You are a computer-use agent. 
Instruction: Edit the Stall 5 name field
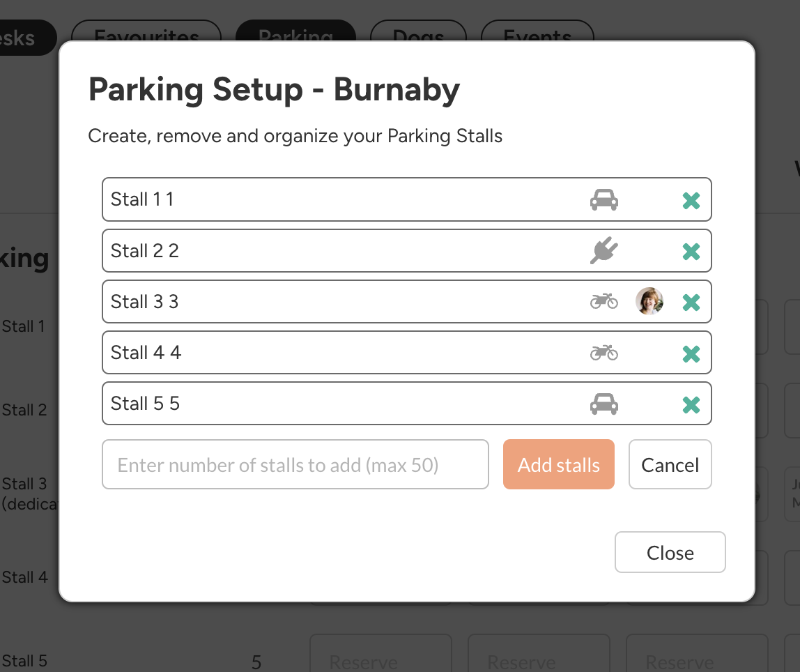(334, 404)
